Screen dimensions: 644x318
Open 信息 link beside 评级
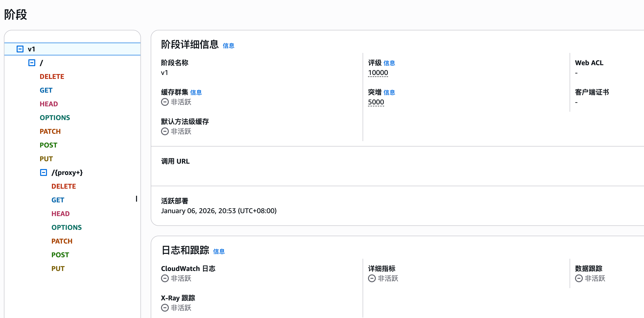(389, 63)
